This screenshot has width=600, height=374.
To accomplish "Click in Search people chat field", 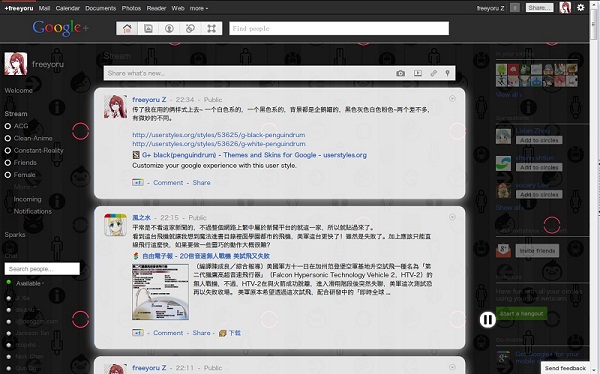I will click(42, 269).
